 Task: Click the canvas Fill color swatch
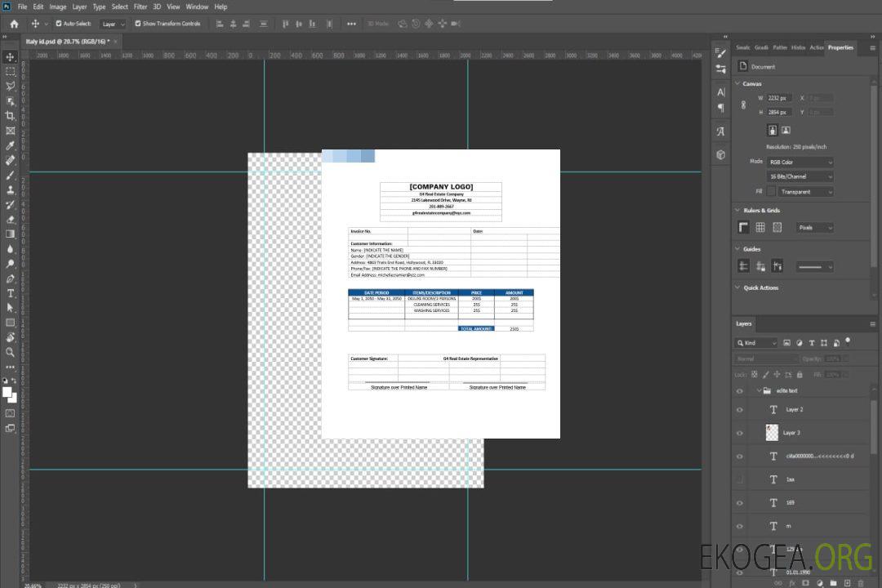[771, 192]
